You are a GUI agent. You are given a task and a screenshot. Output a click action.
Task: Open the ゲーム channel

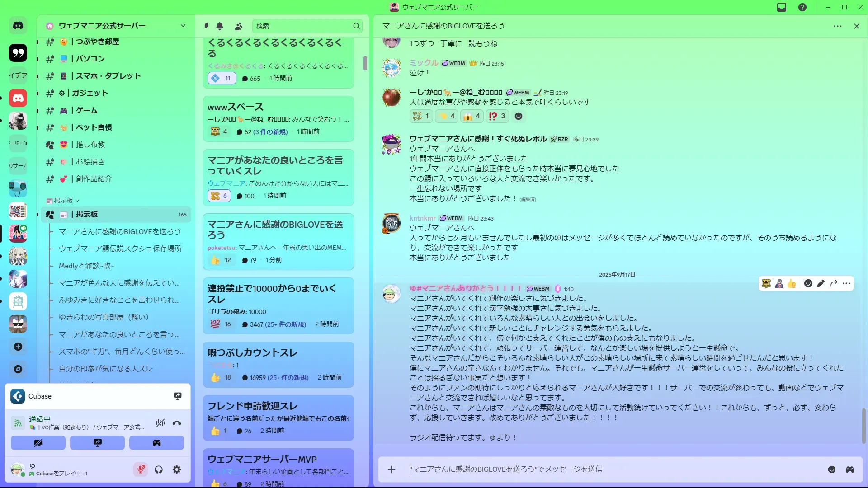click(86, 110)
